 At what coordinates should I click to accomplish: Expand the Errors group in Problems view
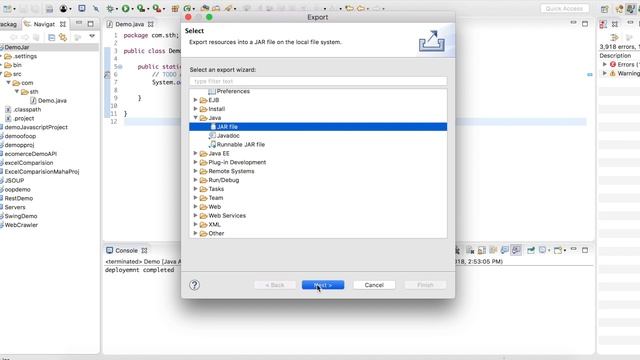tap(605, 64)
